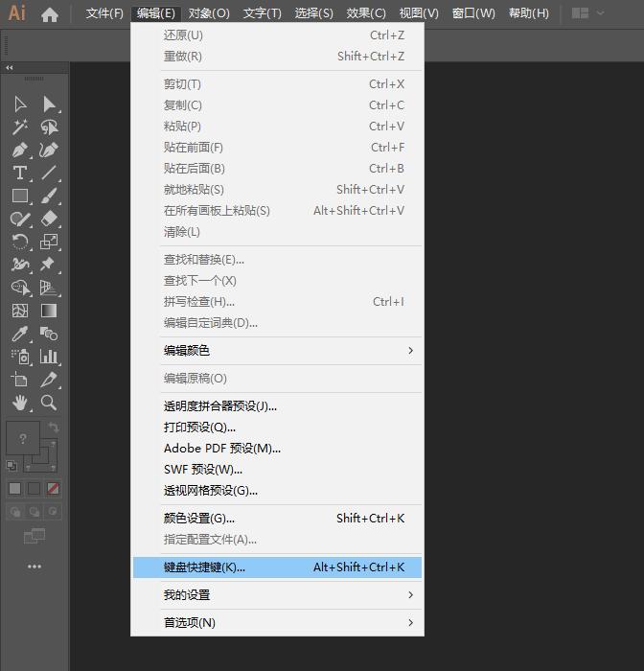This screenshot has height=671, width=644.
Task: Select the Type tool
Action: [20, 173]
